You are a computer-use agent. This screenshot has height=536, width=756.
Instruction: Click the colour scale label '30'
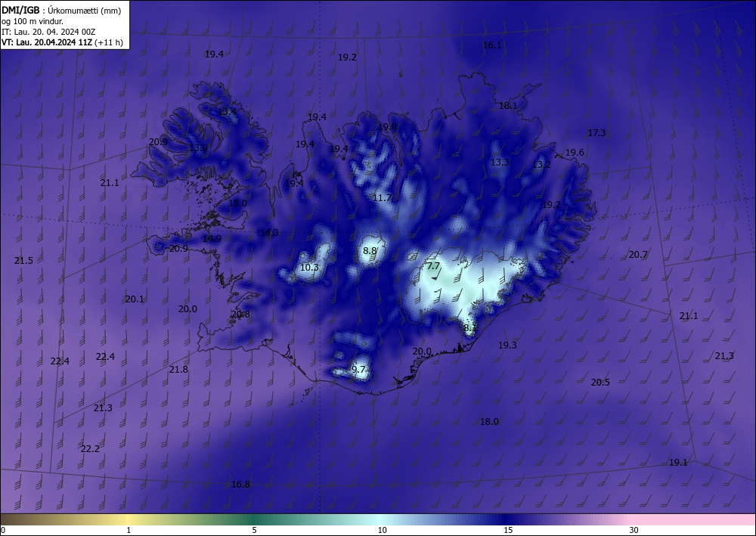pyautogui.click(x=634, y=530)
